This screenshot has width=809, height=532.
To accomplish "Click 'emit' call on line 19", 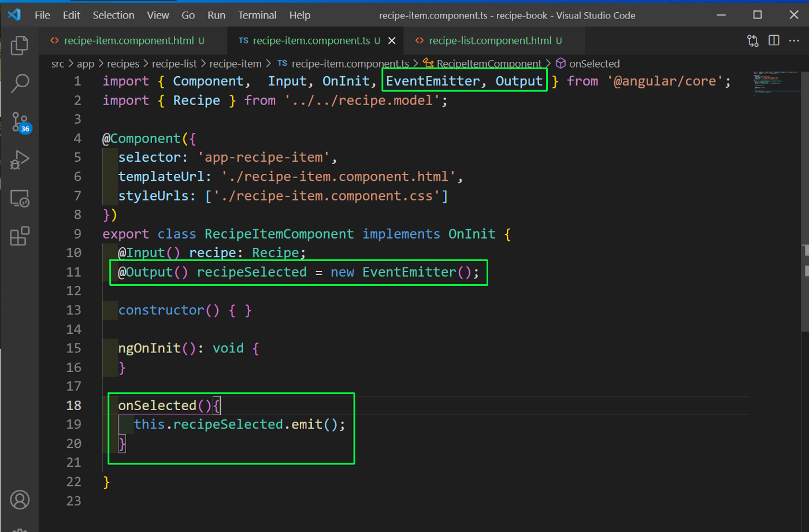I will tap(307, 425).
